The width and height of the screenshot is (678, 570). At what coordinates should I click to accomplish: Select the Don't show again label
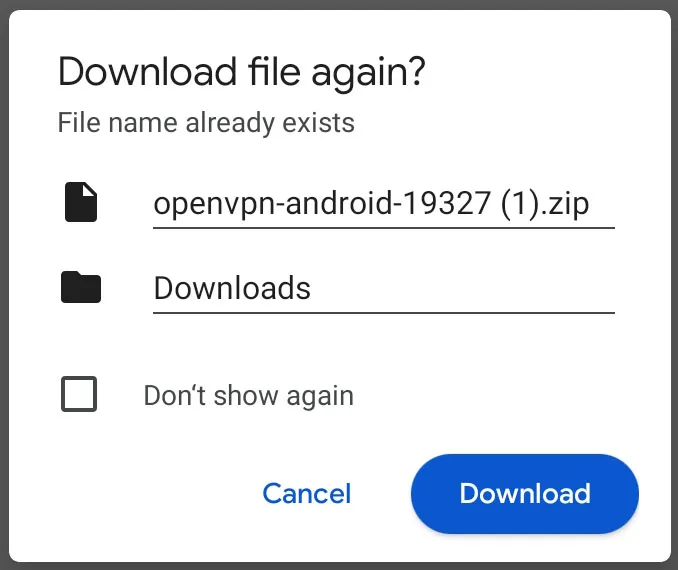click(249, 395)
